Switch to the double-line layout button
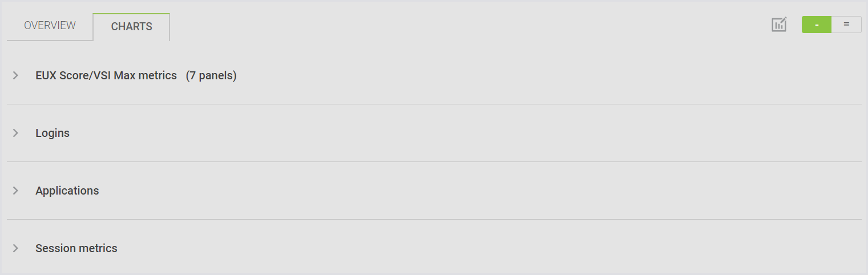 coord(846,25)
